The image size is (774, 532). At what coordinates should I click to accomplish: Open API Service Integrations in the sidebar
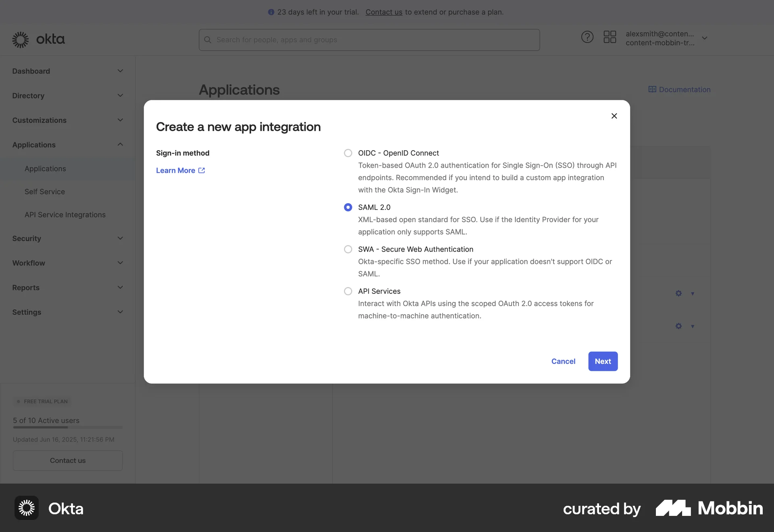point(64,214)
